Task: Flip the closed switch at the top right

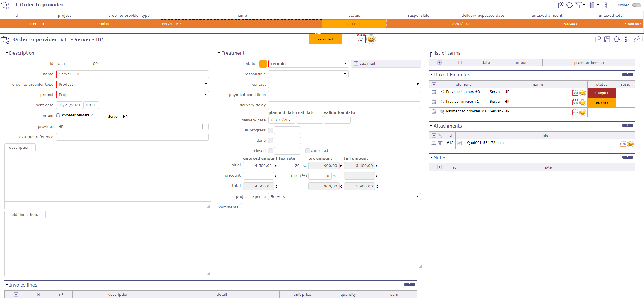Action: (x=635, y=5)
